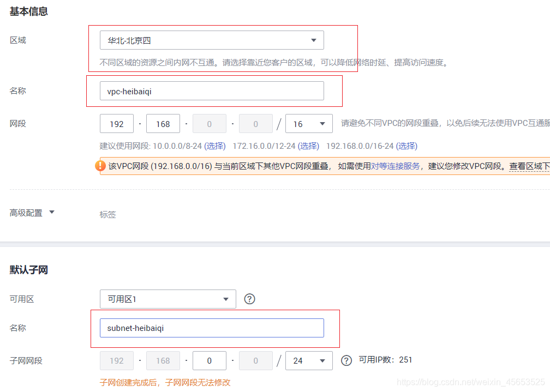Image resolution: width=550 pixels, height=392 pixels.
Task: Click the region dropdown's chevron arrow
Action: click(x=314, y=40)
